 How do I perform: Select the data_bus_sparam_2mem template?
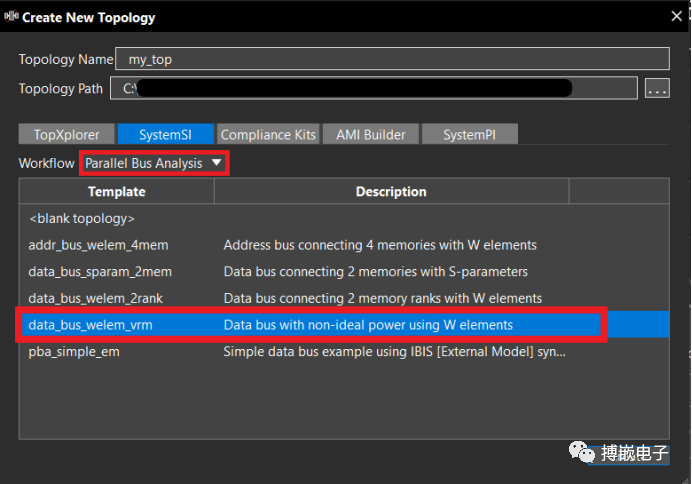100,271
